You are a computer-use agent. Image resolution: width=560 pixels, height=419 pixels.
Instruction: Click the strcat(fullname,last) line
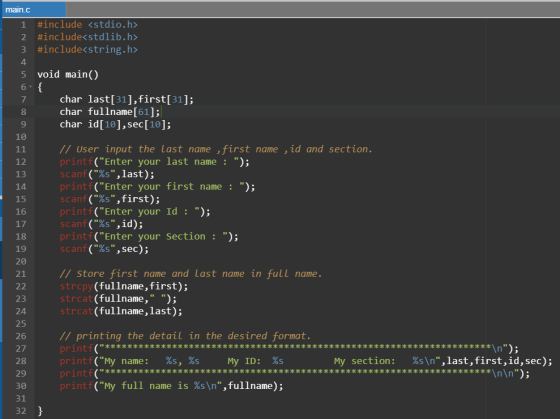point(121,311)
